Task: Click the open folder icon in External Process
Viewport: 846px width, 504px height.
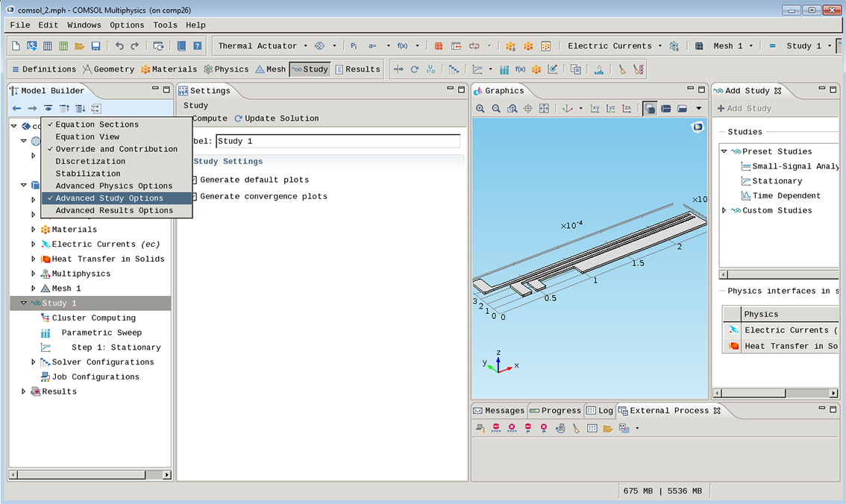Action: [607, 429]
